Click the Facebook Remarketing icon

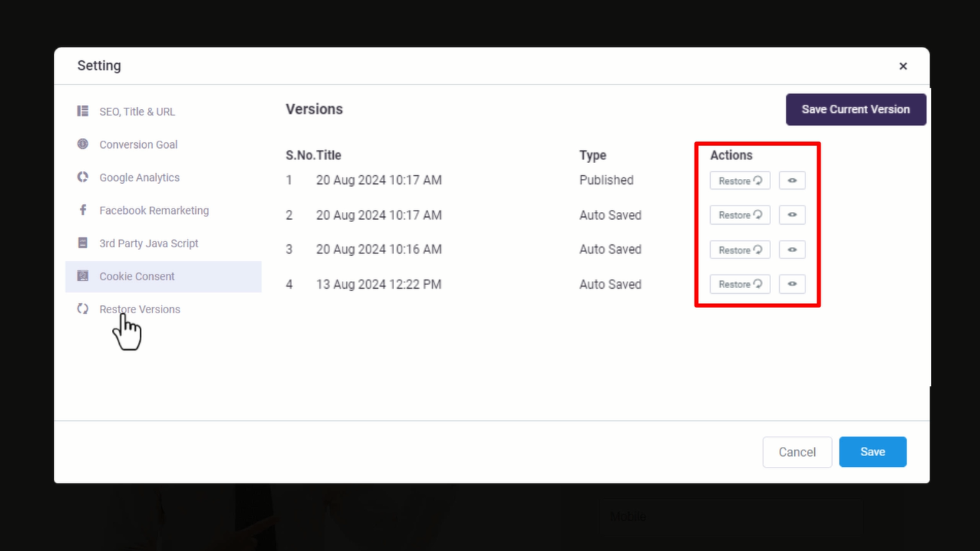pos(83,210)
